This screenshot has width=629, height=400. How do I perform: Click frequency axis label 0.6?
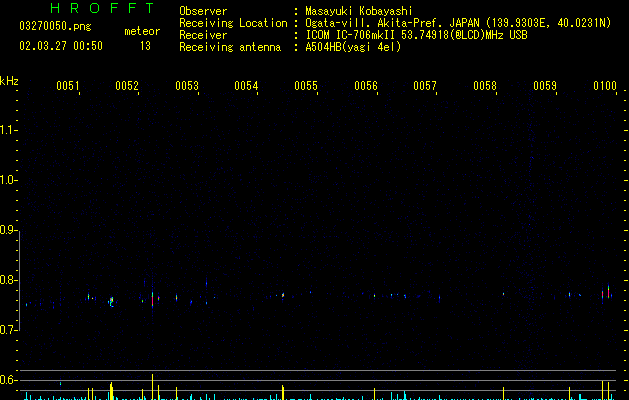(8, 380)
